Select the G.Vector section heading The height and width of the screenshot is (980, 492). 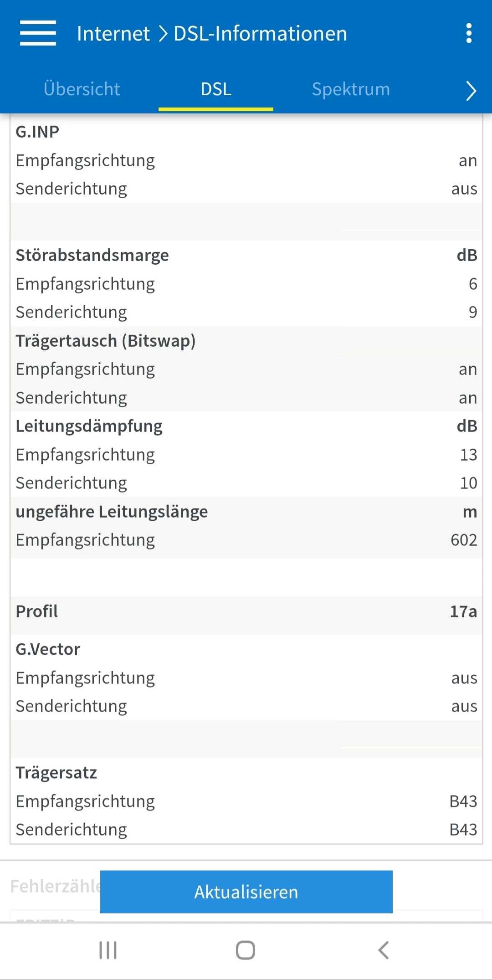click(x=48, y=649)
